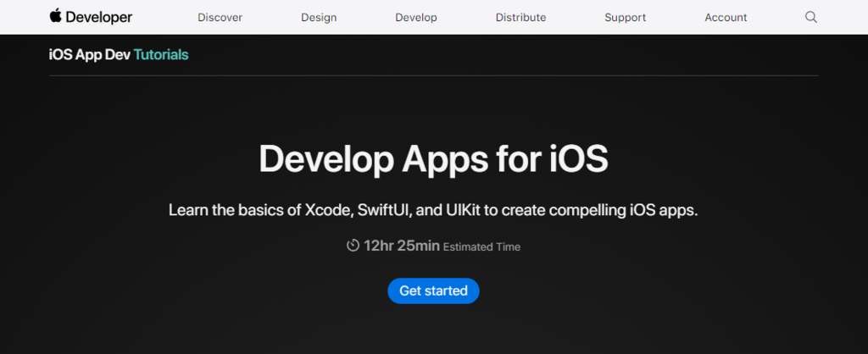Open the Account navigation item
Screen dimensions: 868x354
(726, 18)
